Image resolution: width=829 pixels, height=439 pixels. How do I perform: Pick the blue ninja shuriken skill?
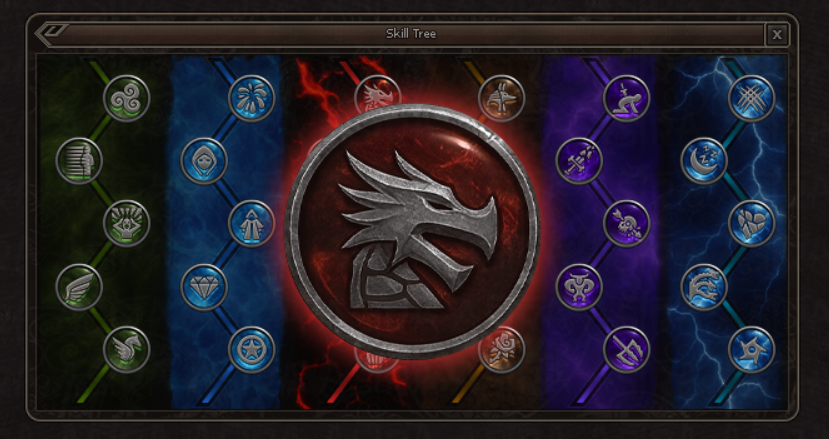751,350
